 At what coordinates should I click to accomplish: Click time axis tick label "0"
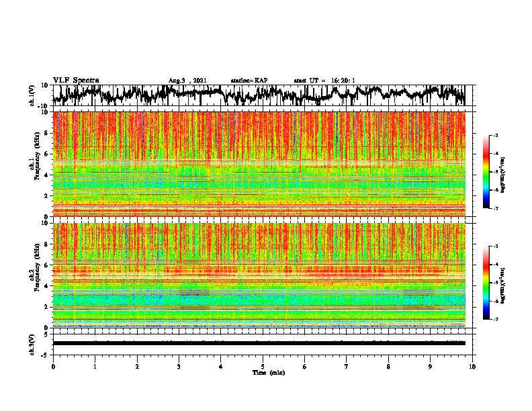click(x=53, y=367)
